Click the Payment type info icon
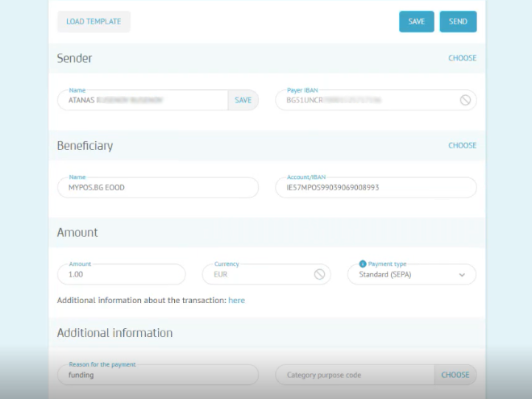532x399 pixels. point(362,264)
